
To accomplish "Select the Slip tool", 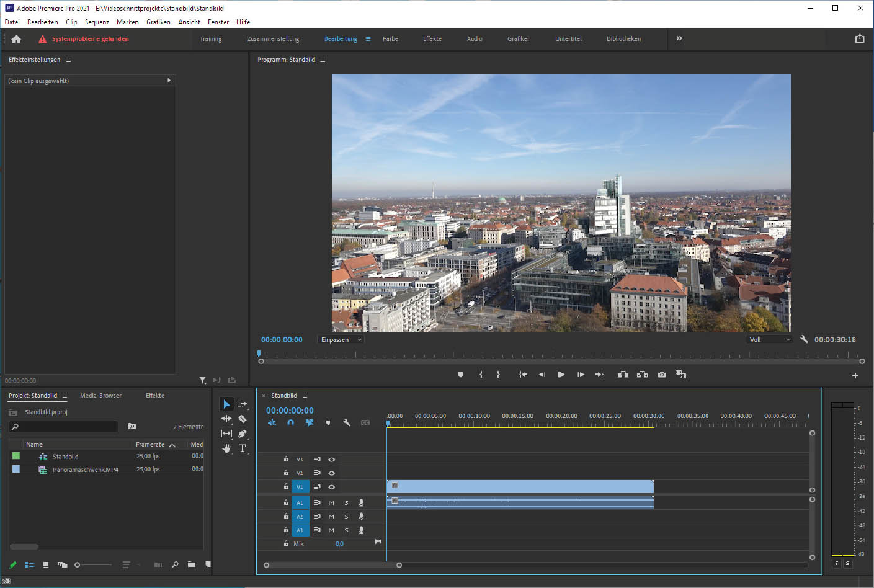I will click(x=226, y=434).
